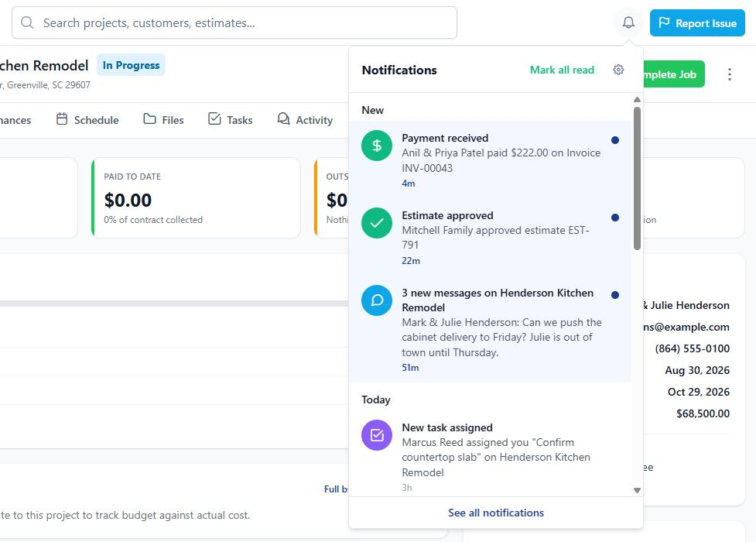
Task: Click the 22m timestamp on Estimate approved
Action: click(411, 261)
